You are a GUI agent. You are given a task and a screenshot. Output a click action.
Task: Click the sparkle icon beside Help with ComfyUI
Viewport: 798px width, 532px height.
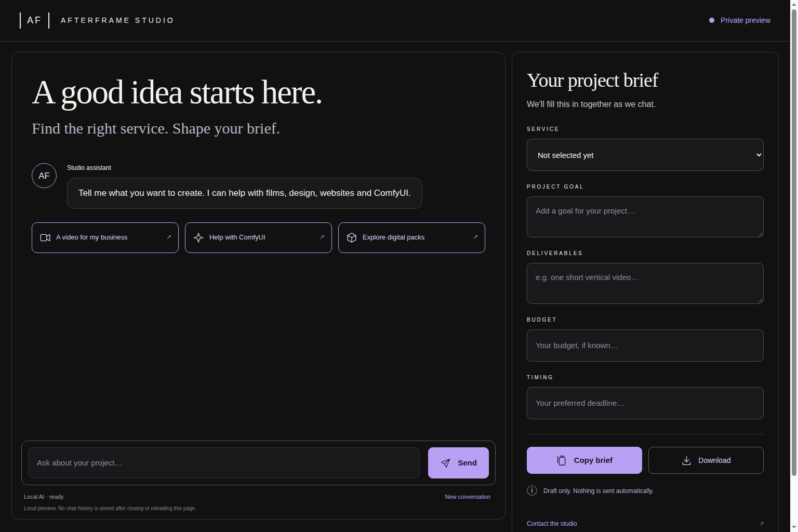point(198,237)
